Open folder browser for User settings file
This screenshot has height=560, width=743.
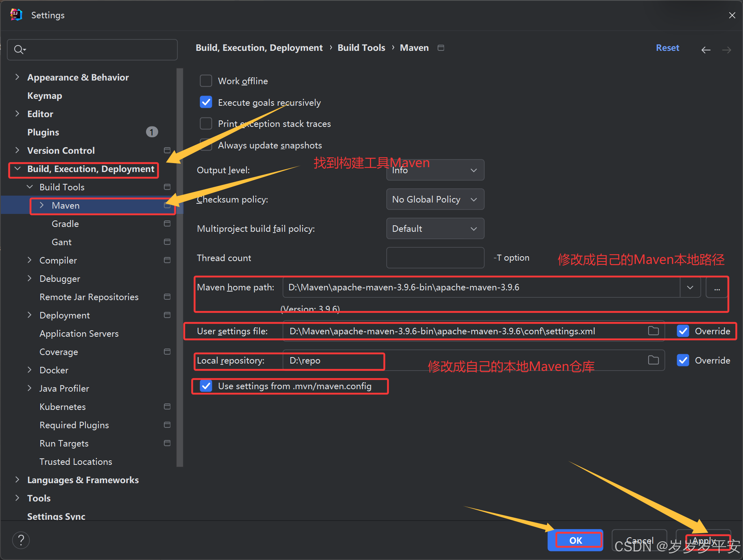(x=654, y=331)
